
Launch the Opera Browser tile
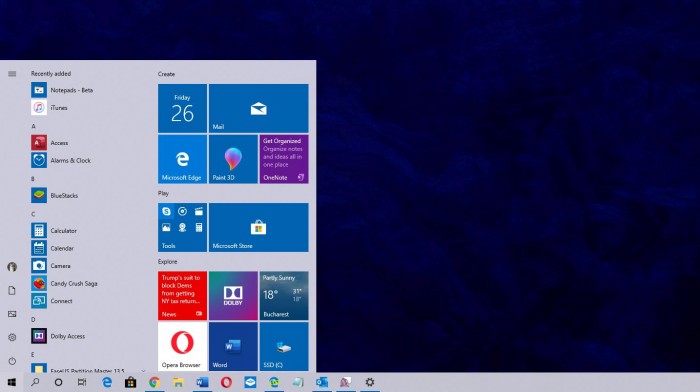click(182, 346)
